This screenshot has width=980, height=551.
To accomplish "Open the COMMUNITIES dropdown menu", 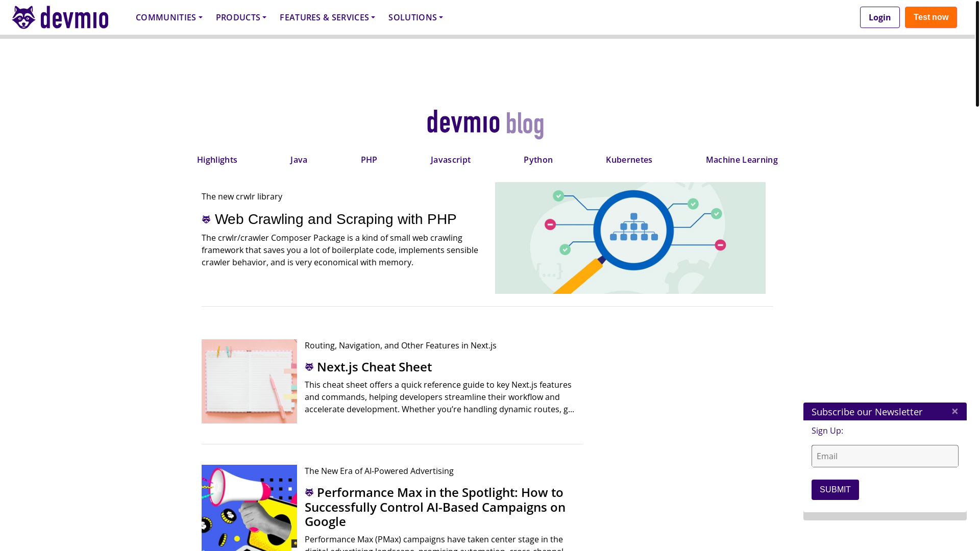I will tap(169, 17).
